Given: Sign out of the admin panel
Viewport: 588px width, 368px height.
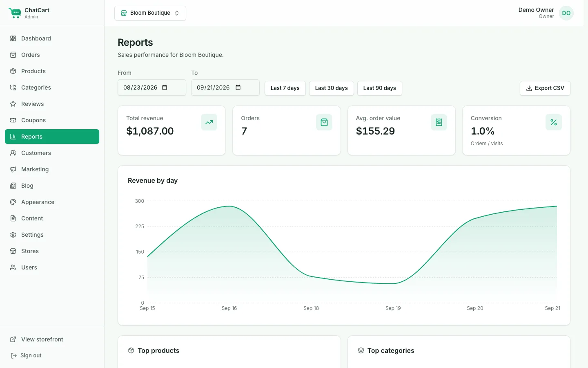Looking at the screenshot, I should (x=26, y=355).
